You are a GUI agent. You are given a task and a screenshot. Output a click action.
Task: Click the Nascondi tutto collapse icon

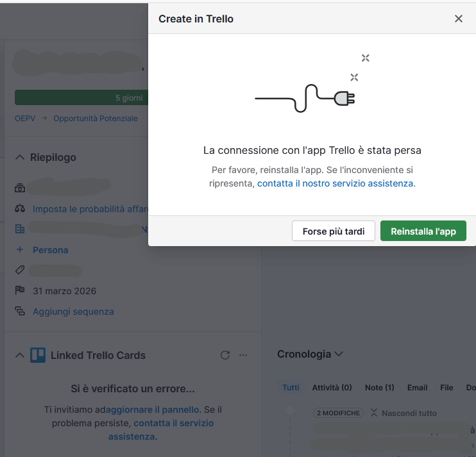click(374, 413)
